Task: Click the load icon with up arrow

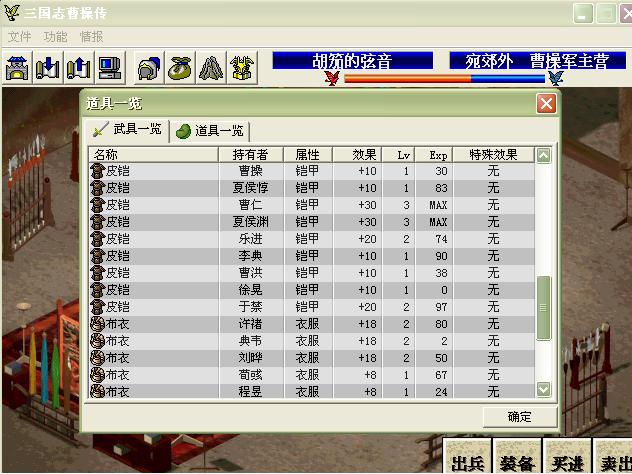Action: coord(77,68)
